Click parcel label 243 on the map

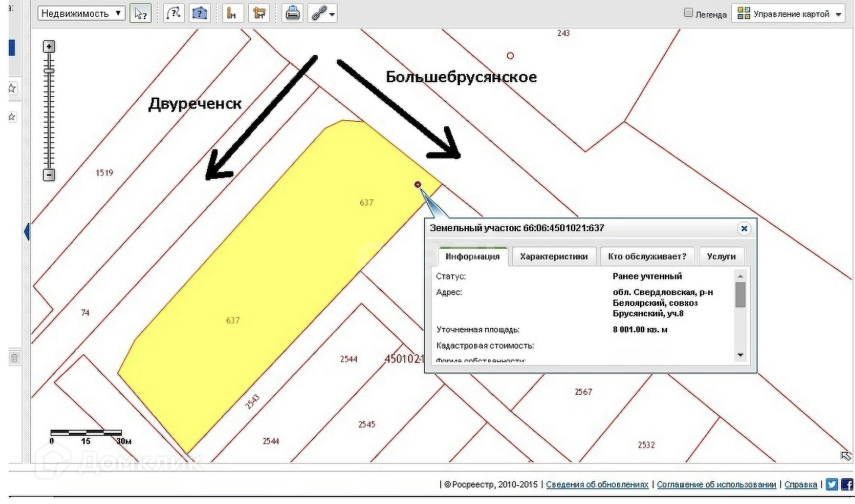pyautogui.click(x=564, y=33)
